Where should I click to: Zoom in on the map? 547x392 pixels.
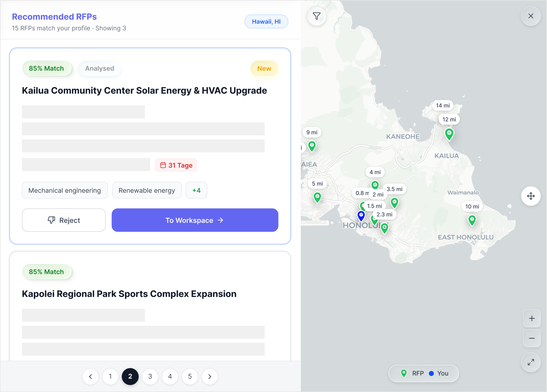pyautogui.click(x=531, y=318)
